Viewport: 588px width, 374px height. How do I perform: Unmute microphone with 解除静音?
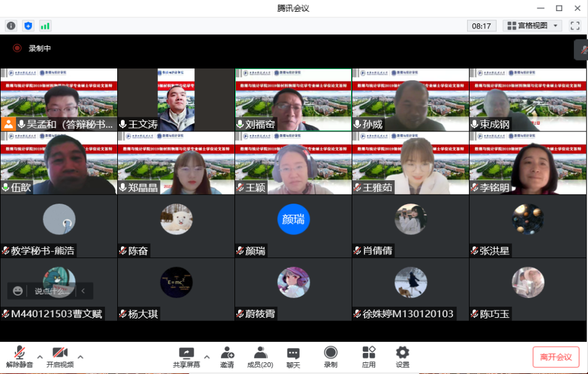(x=19, y=357)
